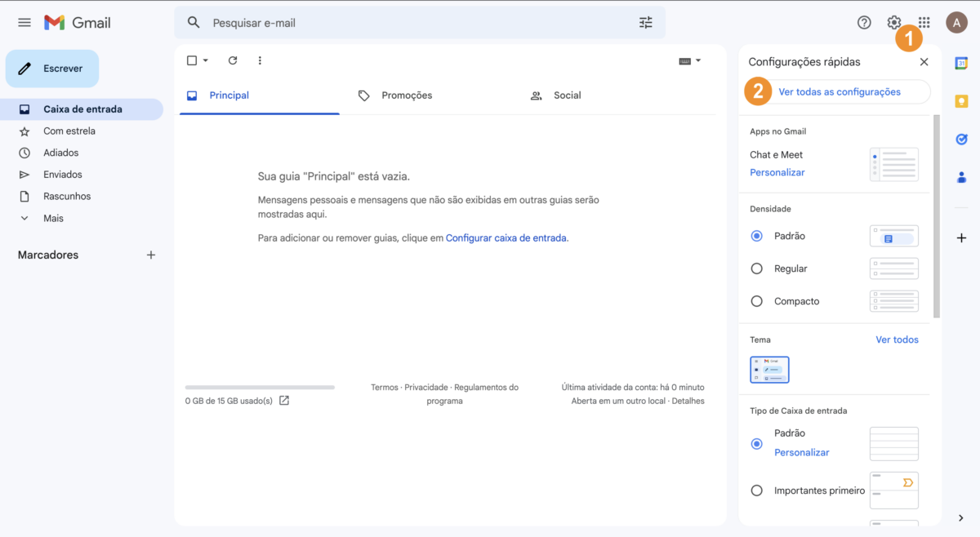The height and width of the screenshot is (537, 980).
Task: Open Google Tasks side panel icon
Action: pyautogui.click(x=961, y=140)
